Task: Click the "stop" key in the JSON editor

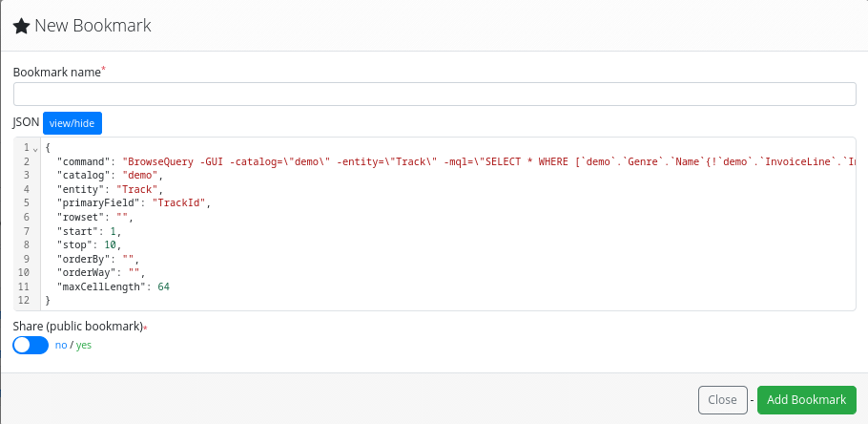Action: click(74, 245)
